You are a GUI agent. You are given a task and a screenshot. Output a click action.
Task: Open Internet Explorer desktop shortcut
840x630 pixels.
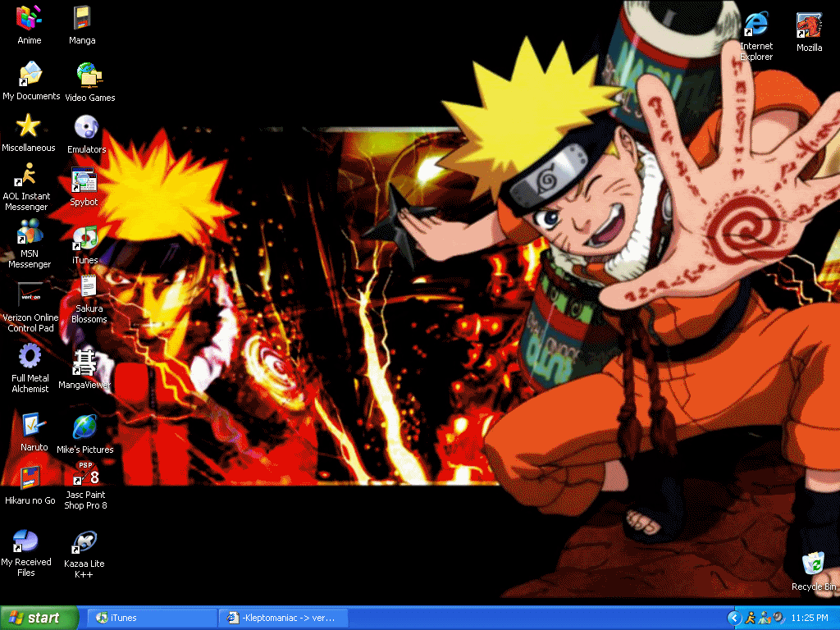click(756, 25)
